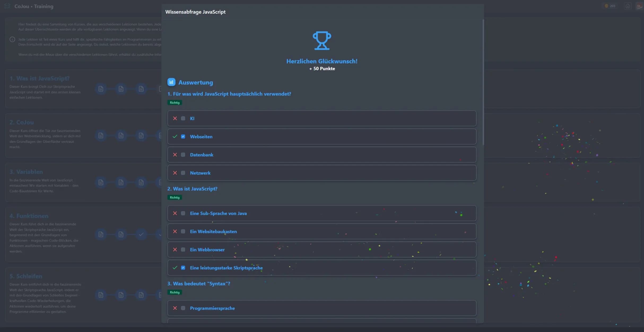Viewport: 644px width, 332px height.
Task: Open the home icon in top bar
Action: [x=628, y=6]
